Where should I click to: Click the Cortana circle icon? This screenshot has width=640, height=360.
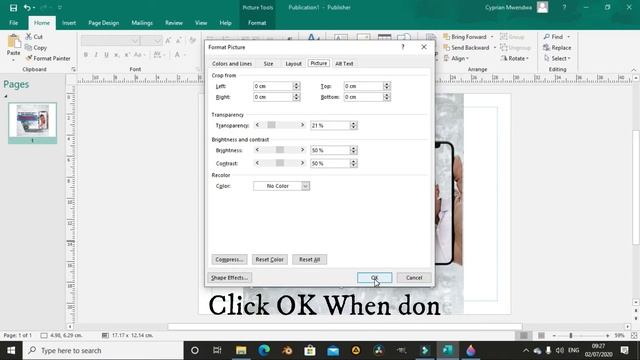click(x=195, y=350)
